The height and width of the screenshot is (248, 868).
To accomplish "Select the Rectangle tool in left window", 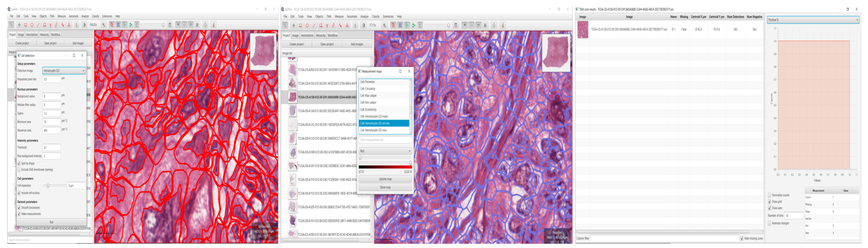I will (x=26, y=25).
